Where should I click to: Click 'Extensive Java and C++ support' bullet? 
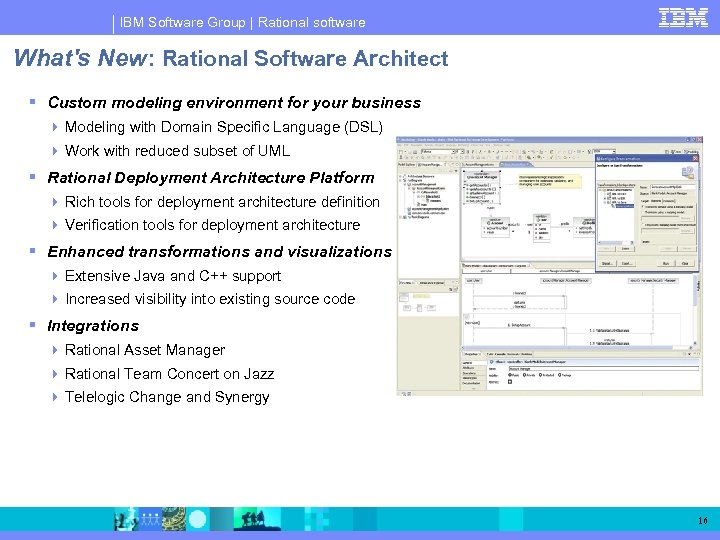pyautogui.click(x=173, y=276)
